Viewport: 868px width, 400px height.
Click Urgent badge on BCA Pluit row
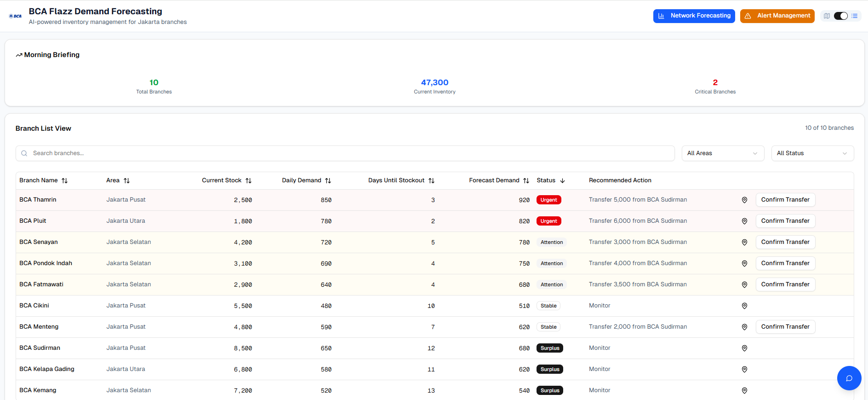[548, 221]
